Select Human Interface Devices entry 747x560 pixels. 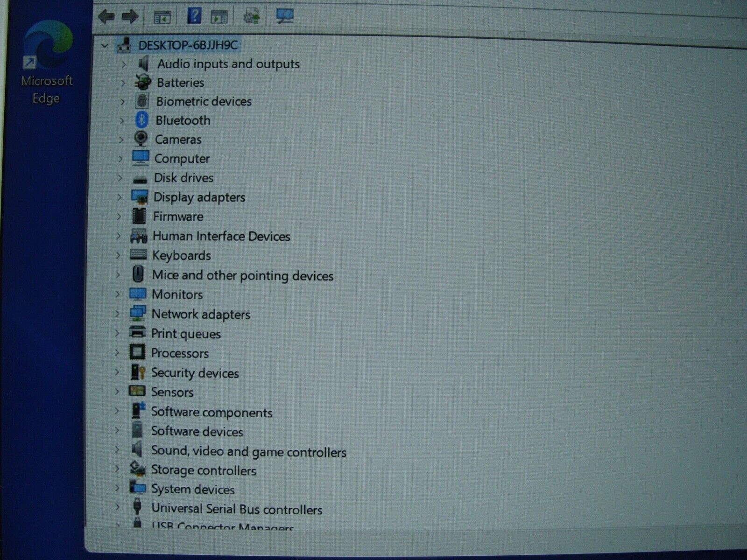pos(221,236)
